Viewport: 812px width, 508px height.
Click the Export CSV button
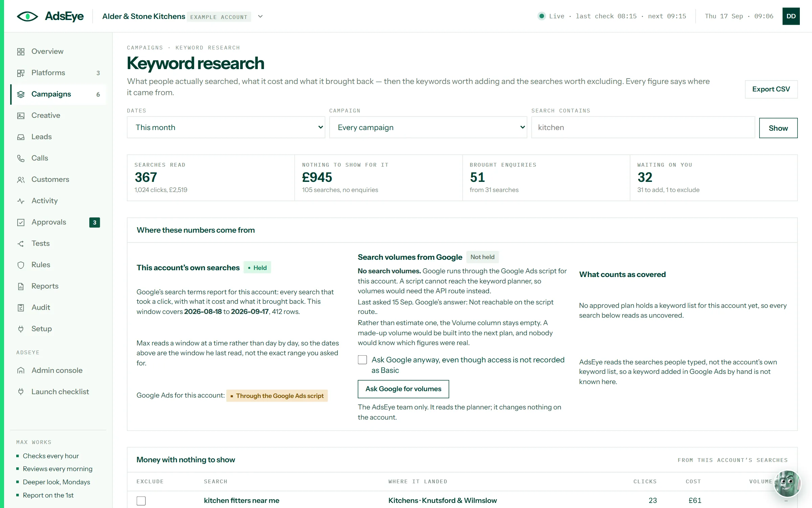pyautogui.click(x=771, y=89)
